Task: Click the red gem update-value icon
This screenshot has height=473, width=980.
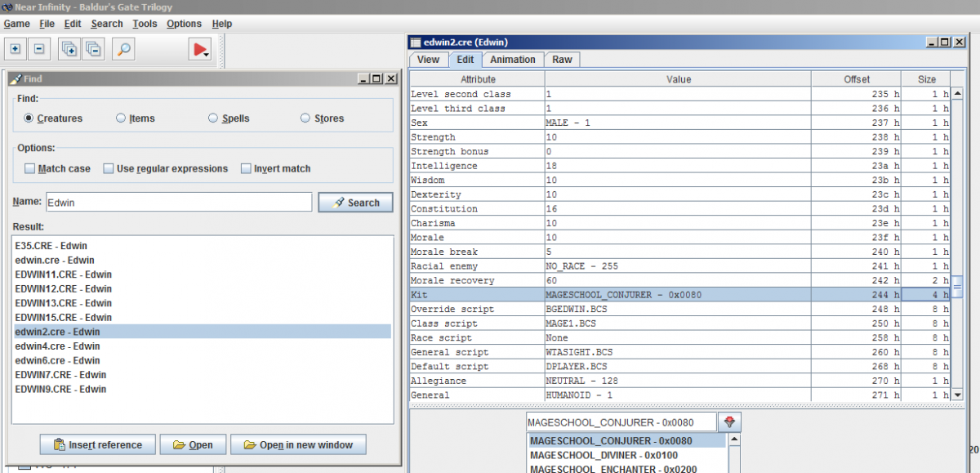Action: [729, 422]
